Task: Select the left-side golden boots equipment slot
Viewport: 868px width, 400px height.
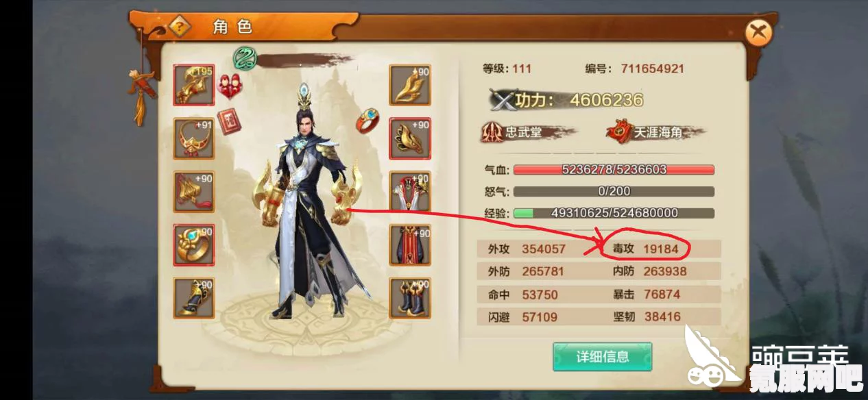Action: 193,298
